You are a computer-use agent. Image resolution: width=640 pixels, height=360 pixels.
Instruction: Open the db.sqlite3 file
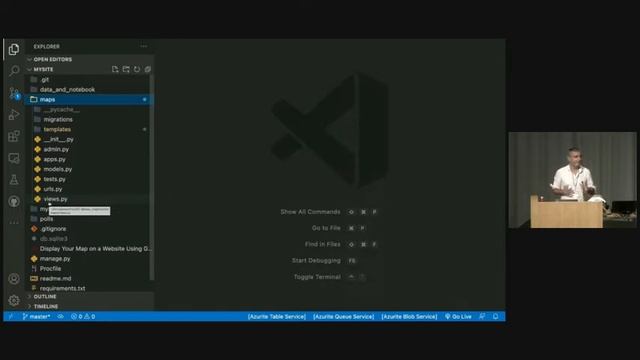[x=88, y=238]
